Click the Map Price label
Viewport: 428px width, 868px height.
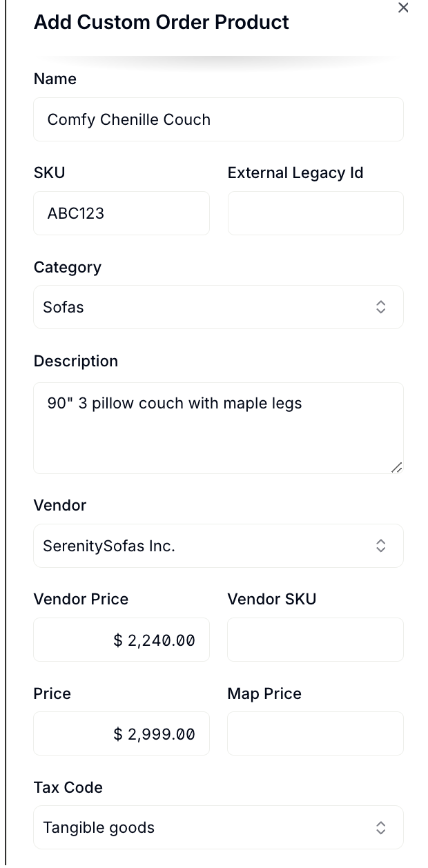click(x=264, y=693)
